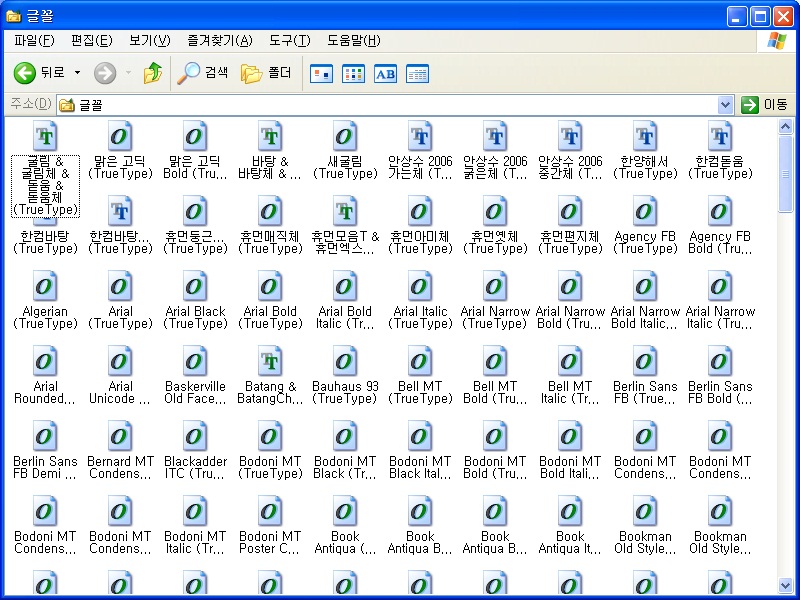The image size is (800, 600).
Task: Show fonts by similarity (AB icon)
Action: [385, 74]
